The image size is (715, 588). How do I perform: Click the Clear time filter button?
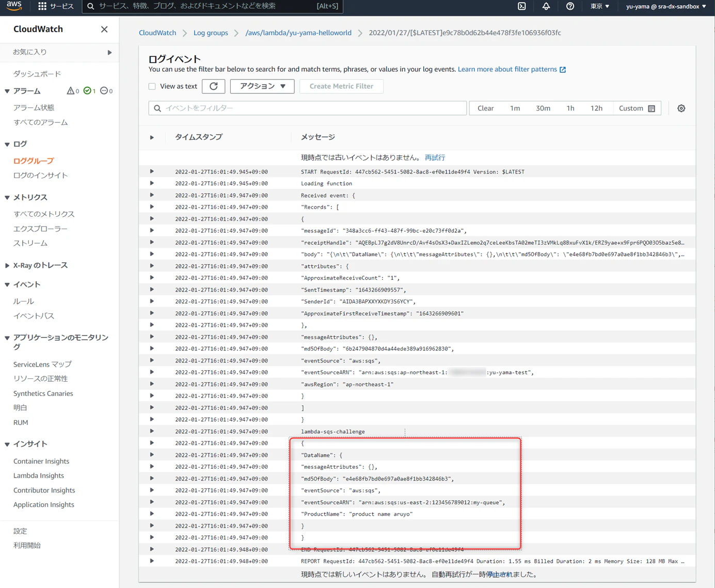[485, 108]
